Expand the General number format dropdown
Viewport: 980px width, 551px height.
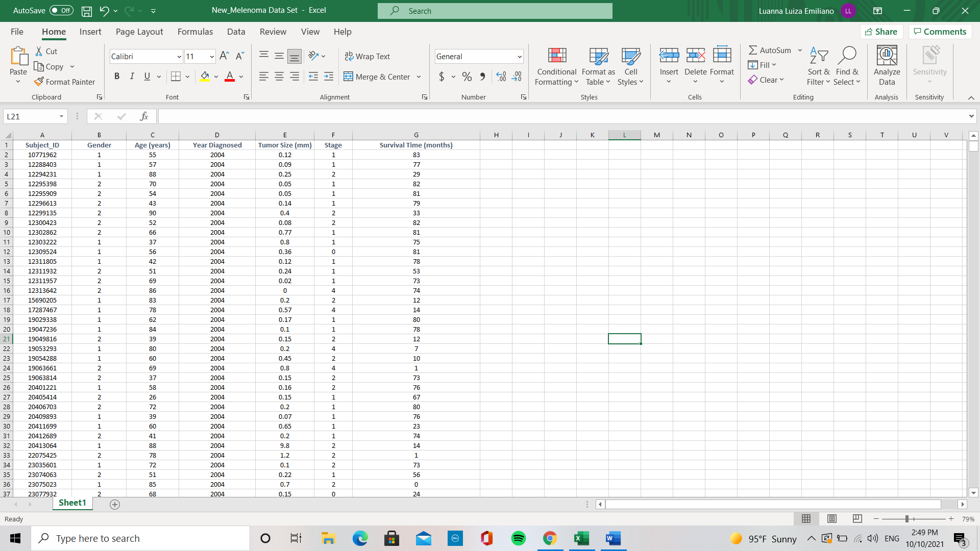(520, 57)
